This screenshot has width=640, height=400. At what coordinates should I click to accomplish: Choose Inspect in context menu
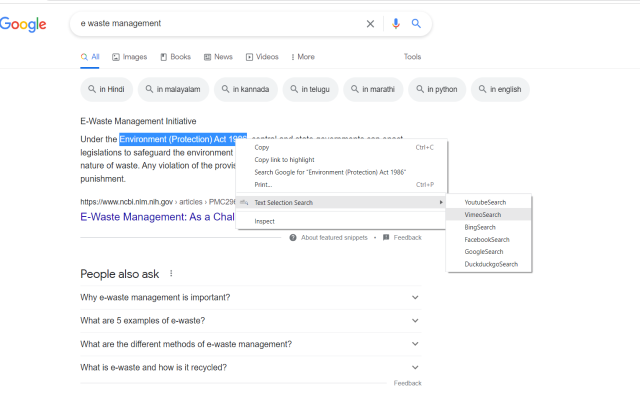342,221
